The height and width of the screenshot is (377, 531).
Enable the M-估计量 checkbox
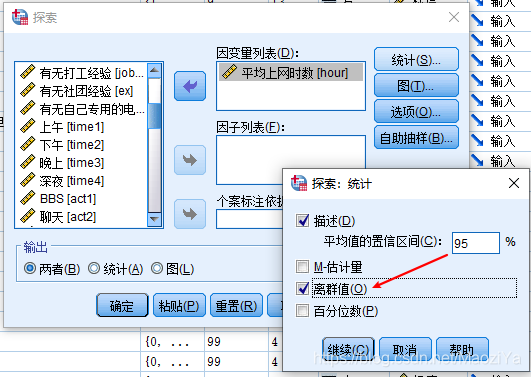pos(302,267)
